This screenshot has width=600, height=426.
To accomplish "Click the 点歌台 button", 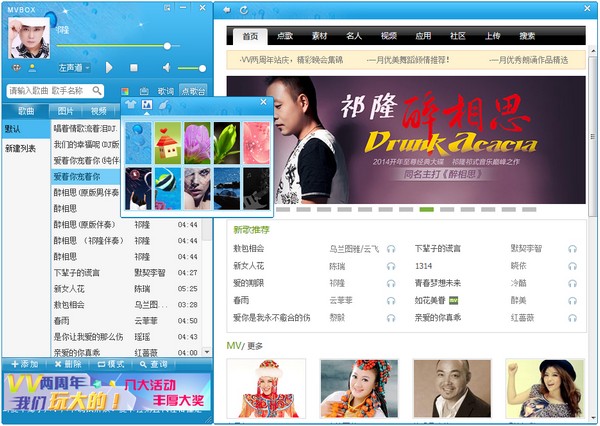I will click(193, 91).
